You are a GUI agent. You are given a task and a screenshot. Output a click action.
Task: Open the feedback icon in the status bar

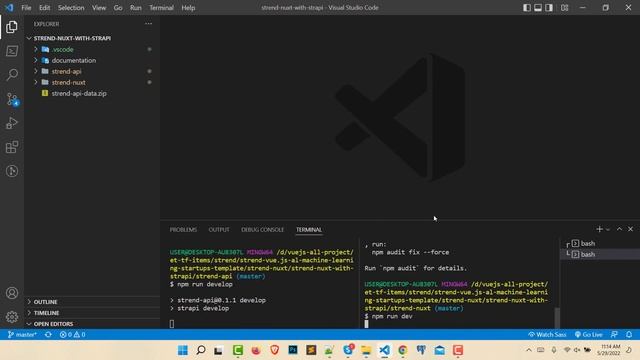pyautogui.click(x=614, y=334)
